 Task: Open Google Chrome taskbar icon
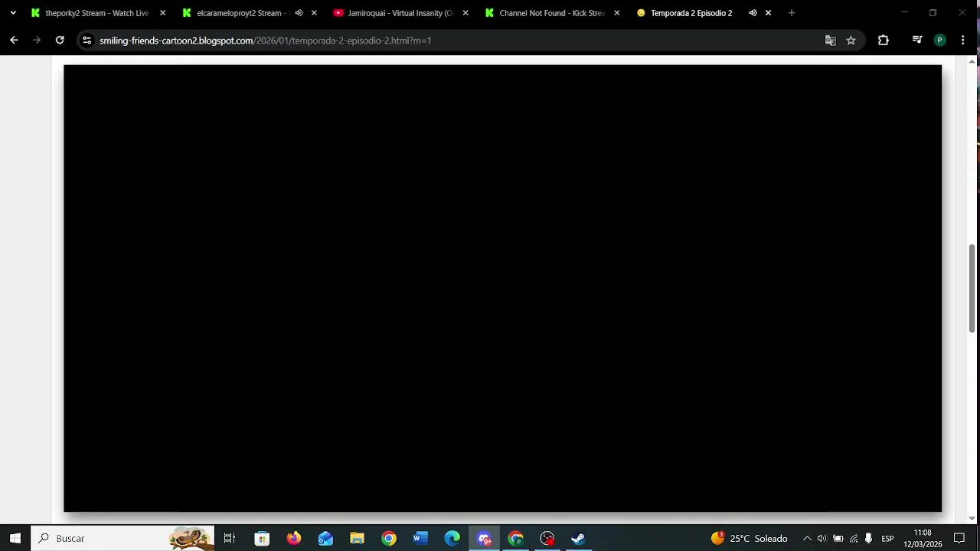pyautogui.click(x=389, y=538)
